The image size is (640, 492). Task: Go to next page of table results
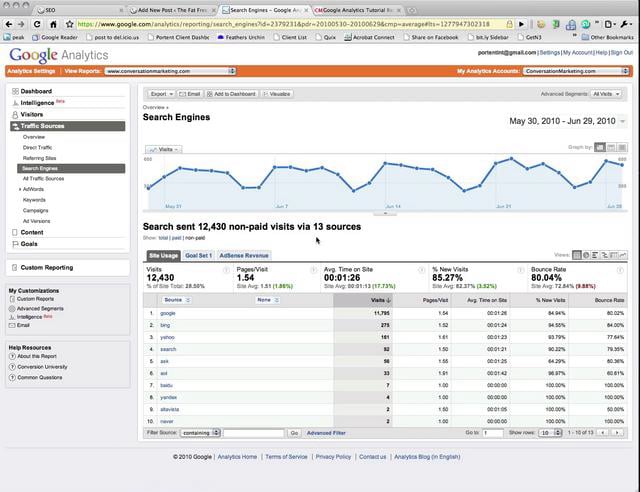click(617, 432)
